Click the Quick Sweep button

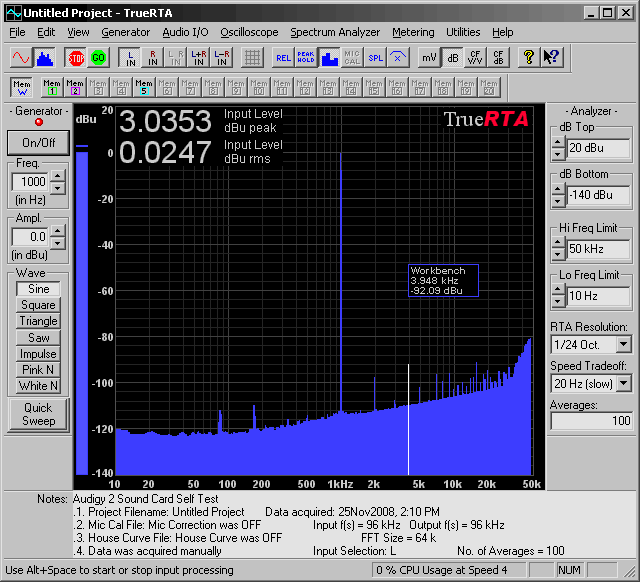coord(38,414)
